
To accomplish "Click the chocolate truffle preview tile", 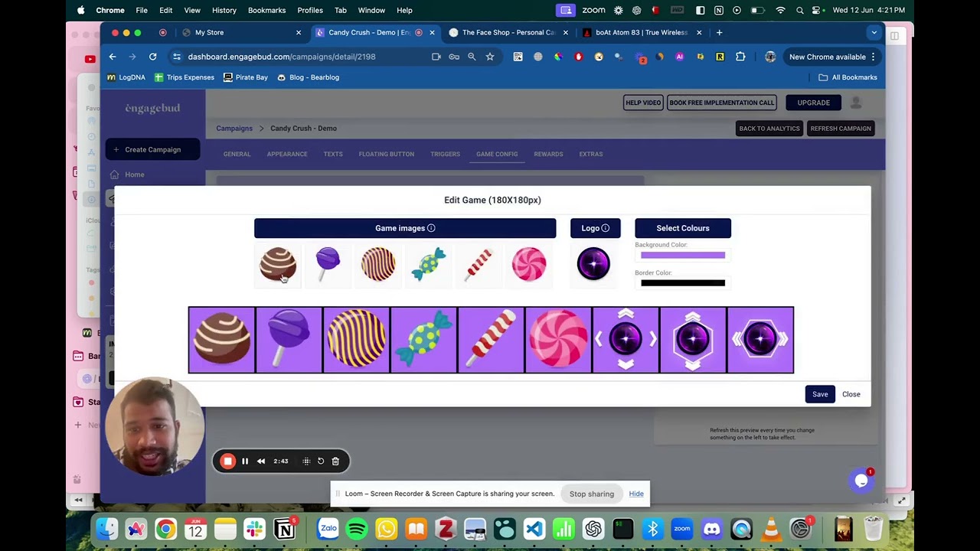I will (222, 340).
